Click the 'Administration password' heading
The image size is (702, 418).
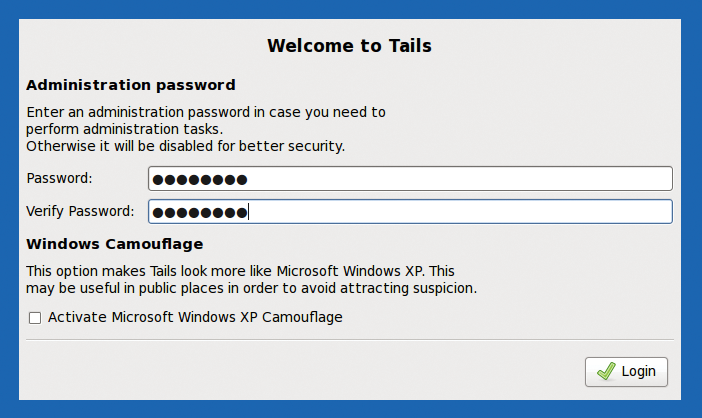point(131,85)
